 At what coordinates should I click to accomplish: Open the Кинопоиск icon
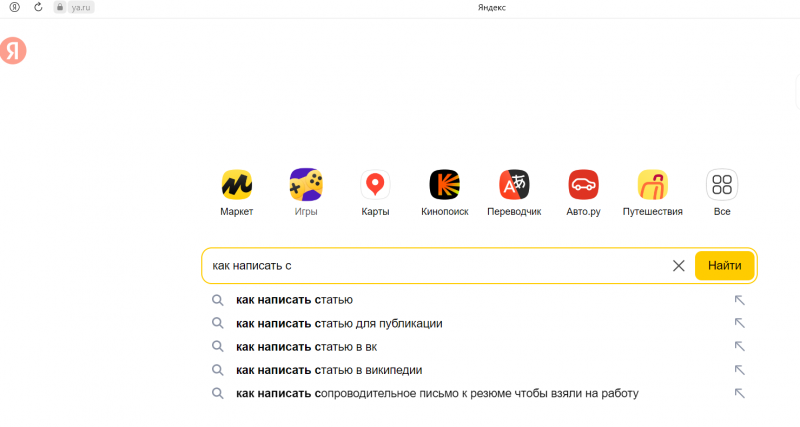(444, 184)
